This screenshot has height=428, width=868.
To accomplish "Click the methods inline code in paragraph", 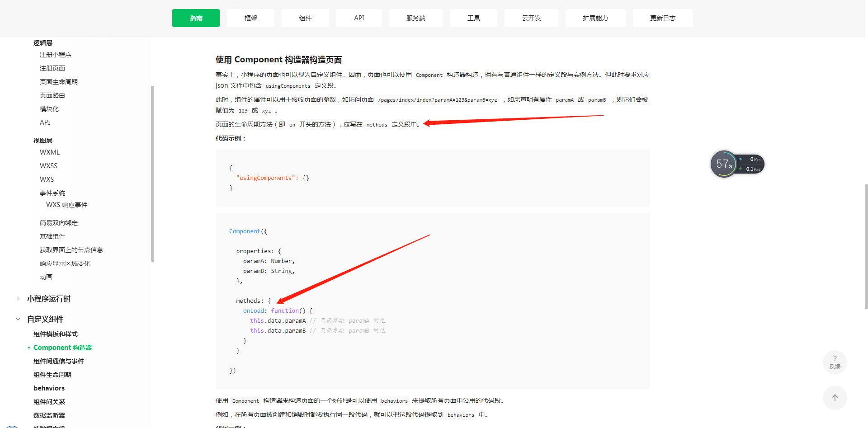I will pos(377,125).
